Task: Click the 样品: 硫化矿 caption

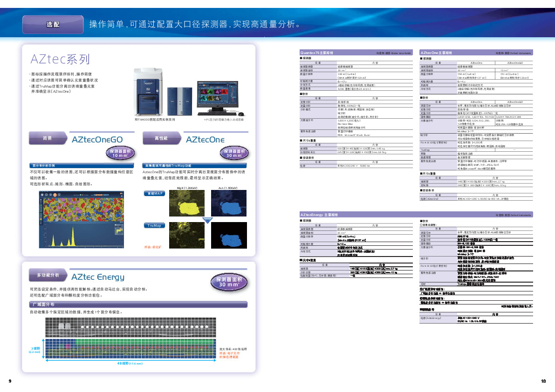Action: click(x=153, y=247)
